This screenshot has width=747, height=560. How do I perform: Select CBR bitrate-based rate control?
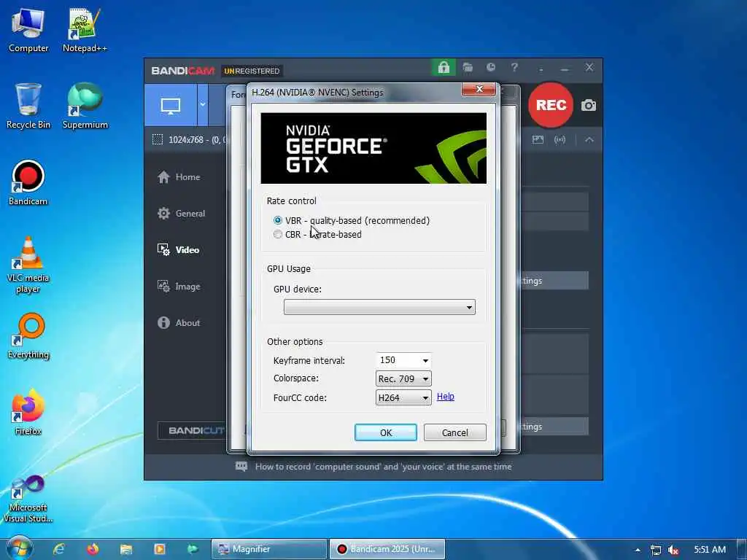(278, 234)
